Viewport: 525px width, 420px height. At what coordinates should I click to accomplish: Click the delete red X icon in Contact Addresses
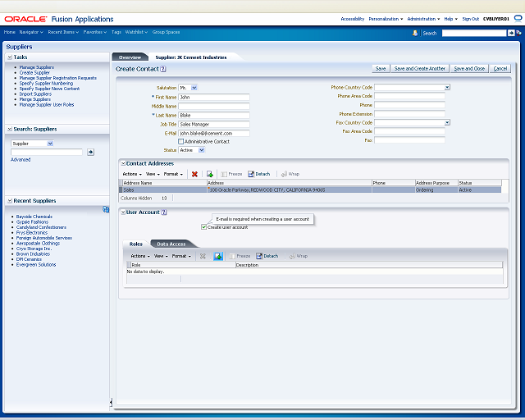point(194,174)
